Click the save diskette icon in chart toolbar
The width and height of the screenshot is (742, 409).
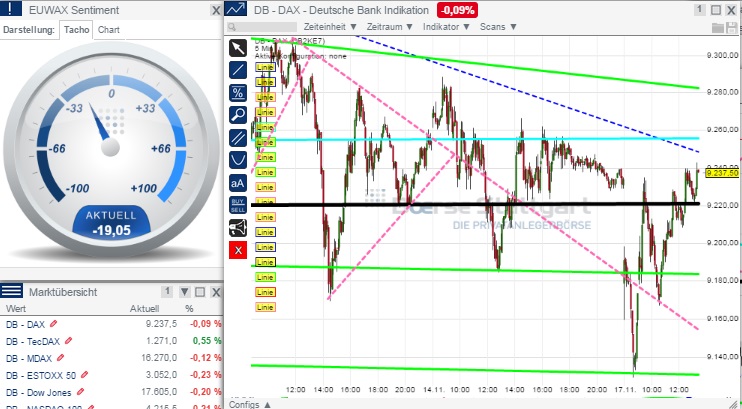point(732,27)
